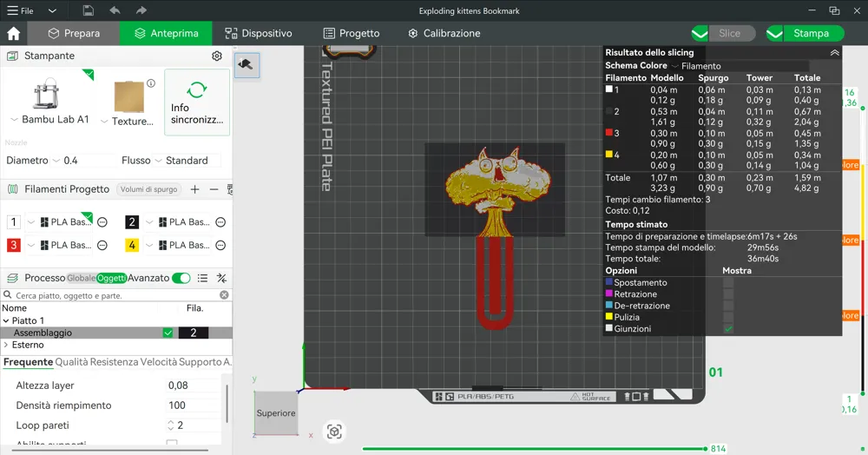Click the object search field
868x455 pixels.
click(x=115, y=295)
